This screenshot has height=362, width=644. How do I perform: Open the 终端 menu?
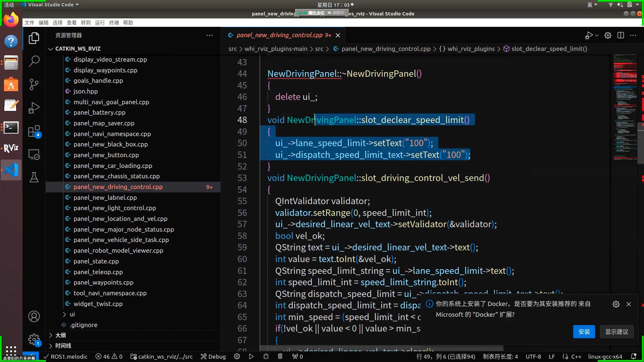click(x=114, y=22)
